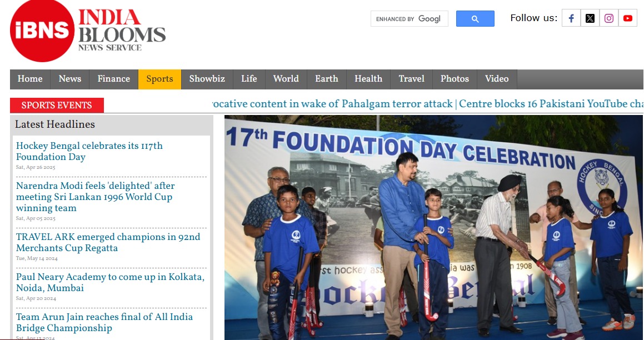Navigate to the Photos section
Image resolution: width=644 pixels, height=340 pixels.
pyautogui.click(x=455, y=79)
